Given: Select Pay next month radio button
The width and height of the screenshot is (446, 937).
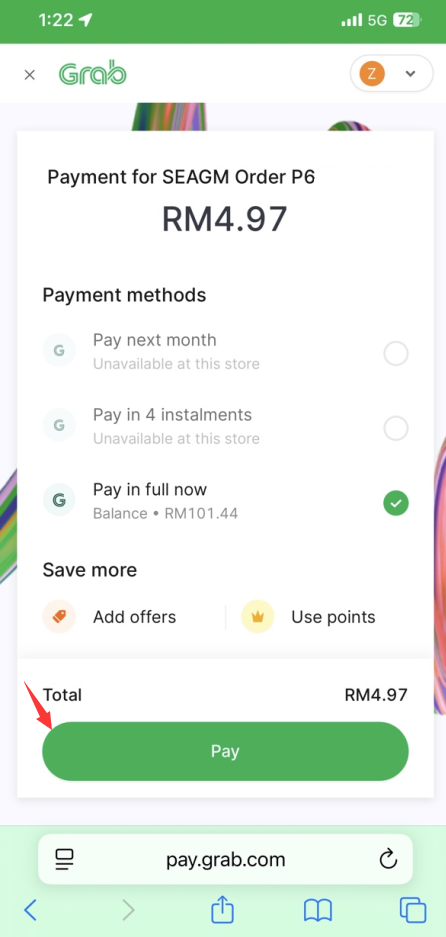Looking at the screenshot, I should tap(396, 354).
